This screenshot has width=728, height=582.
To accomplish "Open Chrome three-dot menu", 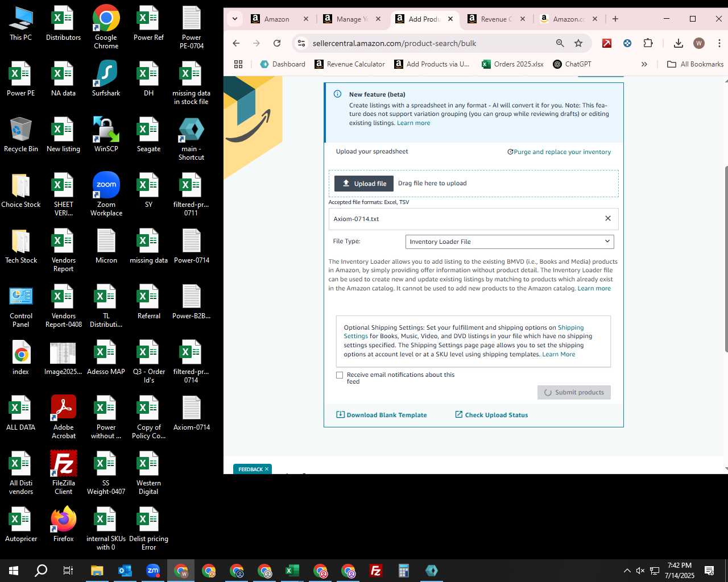I will click(719, 43).
